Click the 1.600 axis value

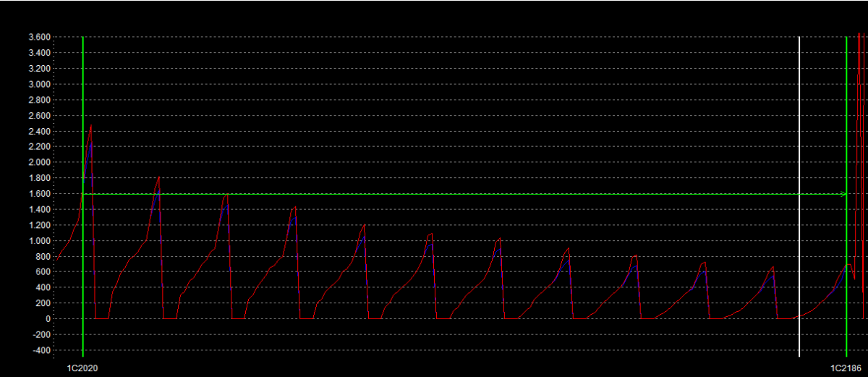(39, 194)
